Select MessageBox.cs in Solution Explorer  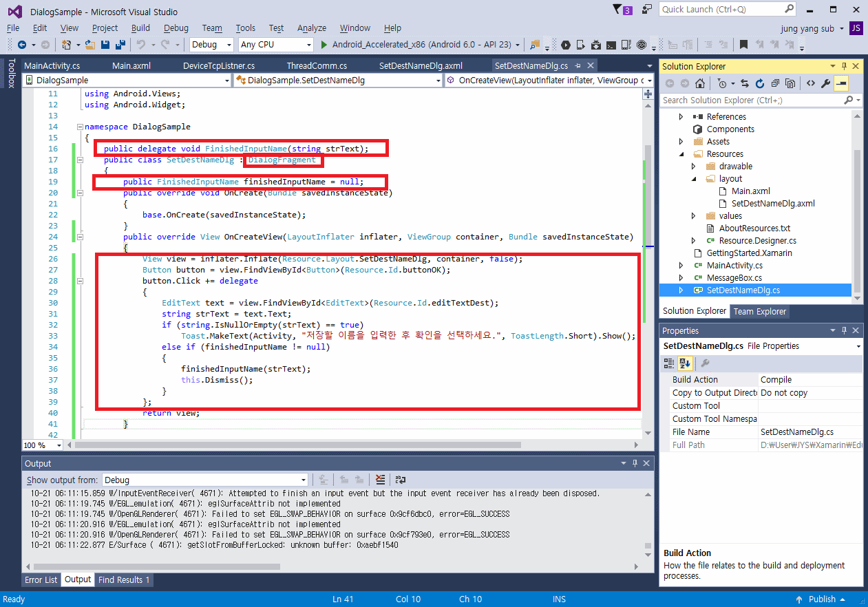[734, 278]
